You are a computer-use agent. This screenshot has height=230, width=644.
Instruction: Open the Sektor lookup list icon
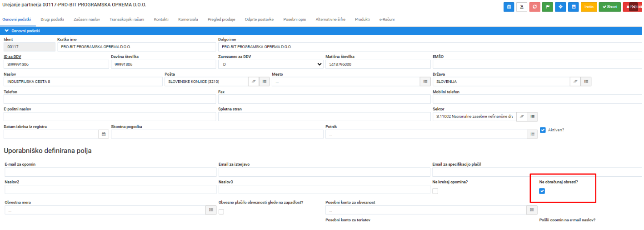(533, 117)
